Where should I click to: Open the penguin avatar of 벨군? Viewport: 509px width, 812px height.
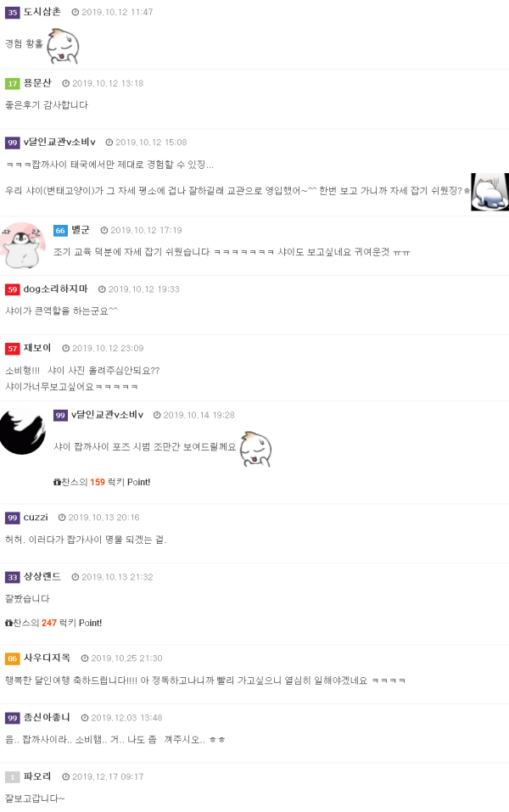[x=23, y=245]
